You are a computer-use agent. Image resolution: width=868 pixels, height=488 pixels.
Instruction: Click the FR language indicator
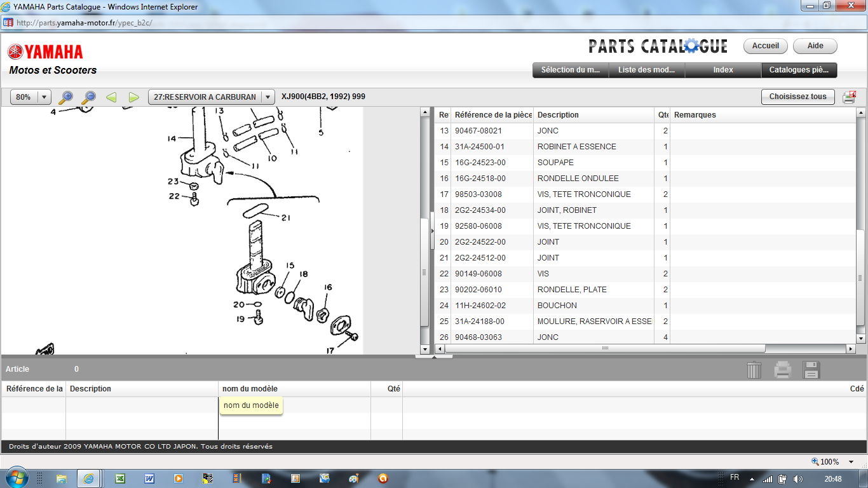tap(735, 477)
